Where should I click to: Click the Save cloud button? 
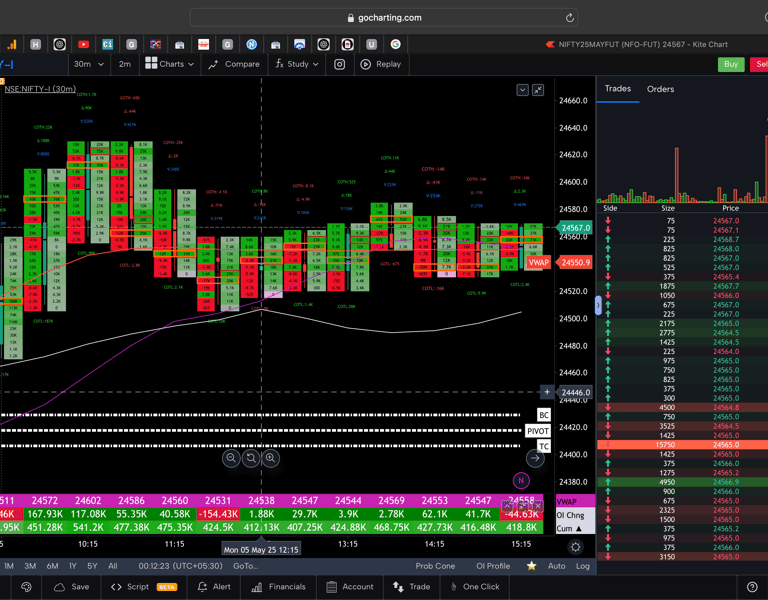(x=72, y=587)
